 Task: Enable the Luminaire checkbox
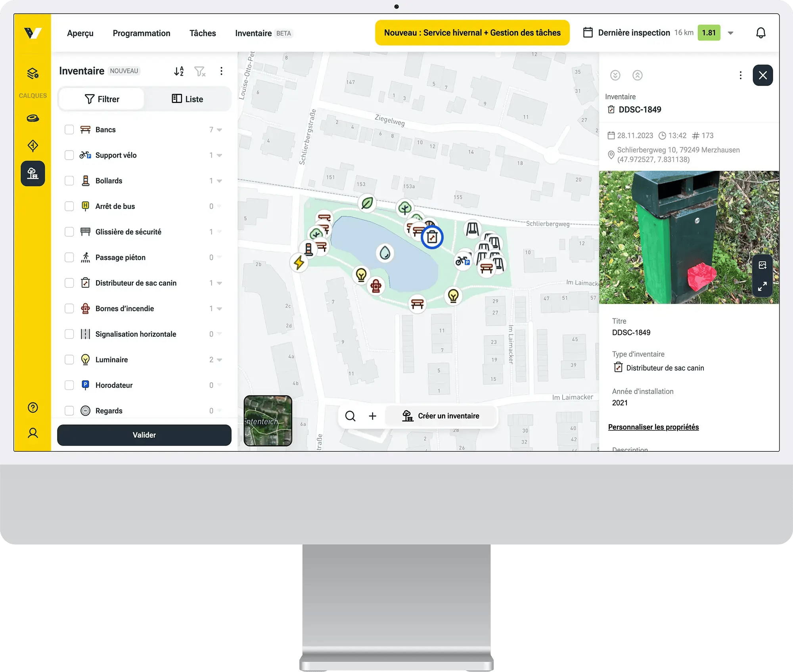(69, 359)
